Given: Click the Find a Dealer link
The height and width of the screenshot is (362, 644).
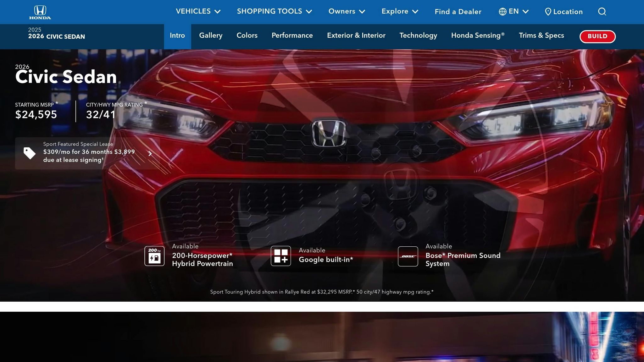Looking at the screenshot, I should (458, 12).
